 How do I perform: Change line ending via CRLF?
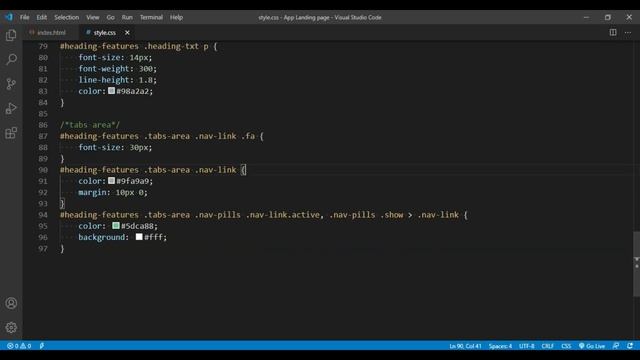[548, 346]
